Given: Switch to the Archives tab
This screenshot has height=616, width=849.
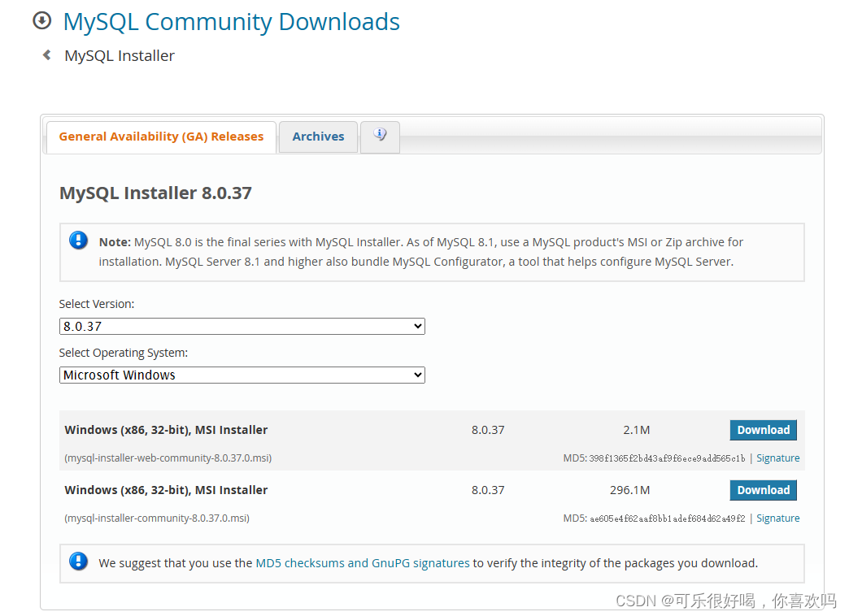Looking at the screenshot, I should [x=318, y=137].
